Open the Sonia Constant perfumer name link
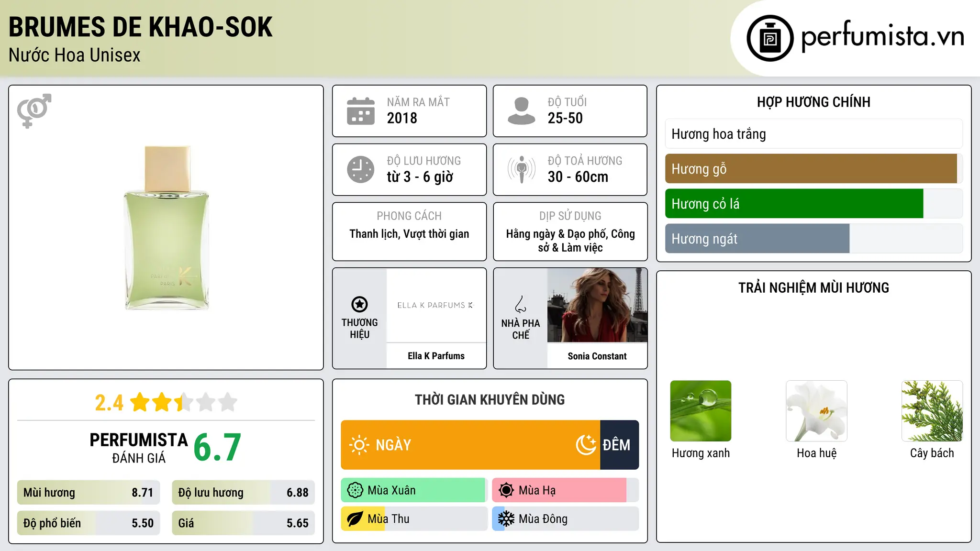The height and width of the screenshot is (551, 980). point(597,356)
